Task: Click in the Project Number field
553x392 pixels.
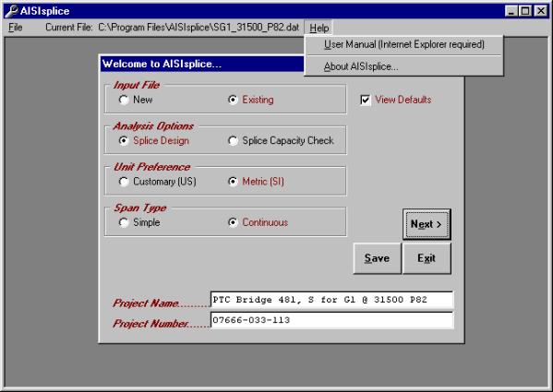Action: (331, 320)
